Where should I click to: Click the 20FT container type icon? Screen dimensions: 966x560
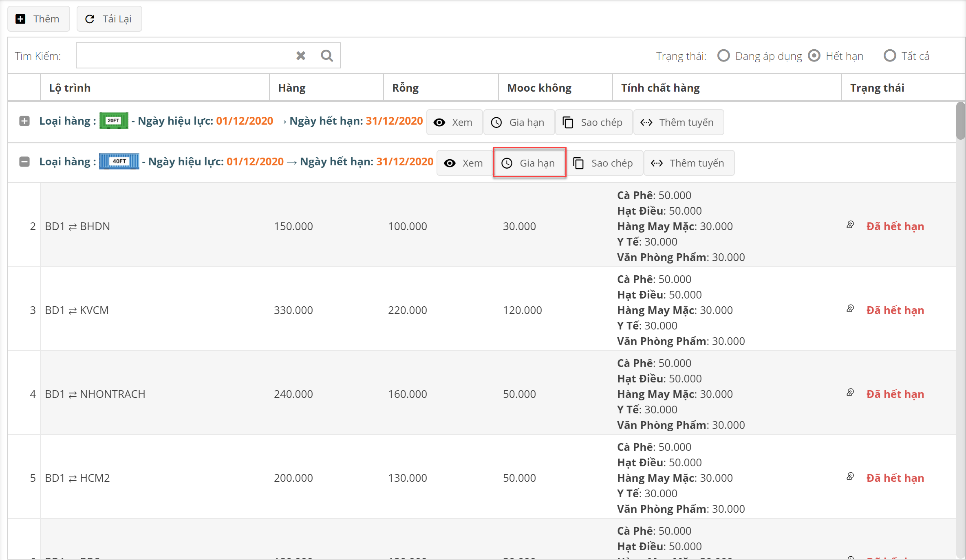[114, 121]
